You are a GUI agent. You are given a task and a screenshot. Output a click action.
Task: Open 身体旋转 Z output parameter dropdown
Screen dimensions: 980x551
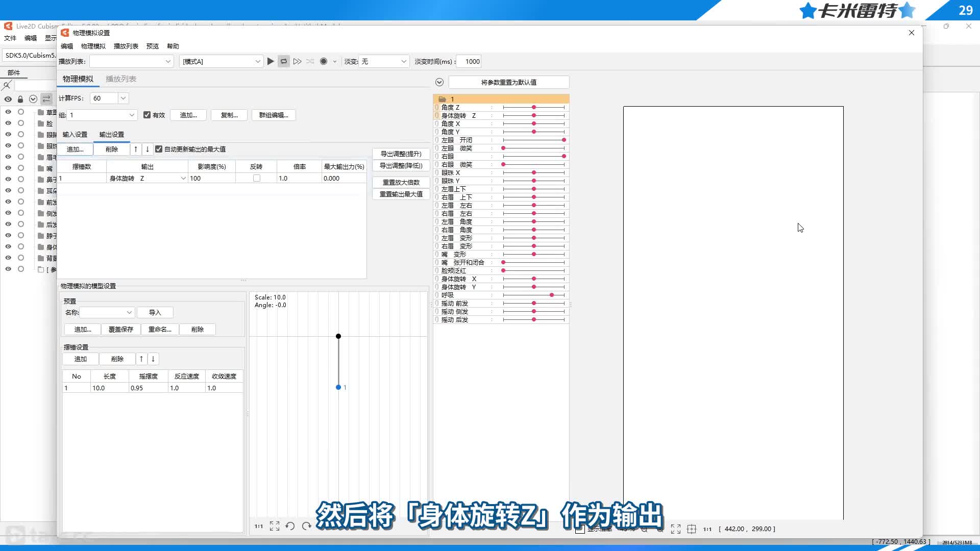tap(147, 178)
